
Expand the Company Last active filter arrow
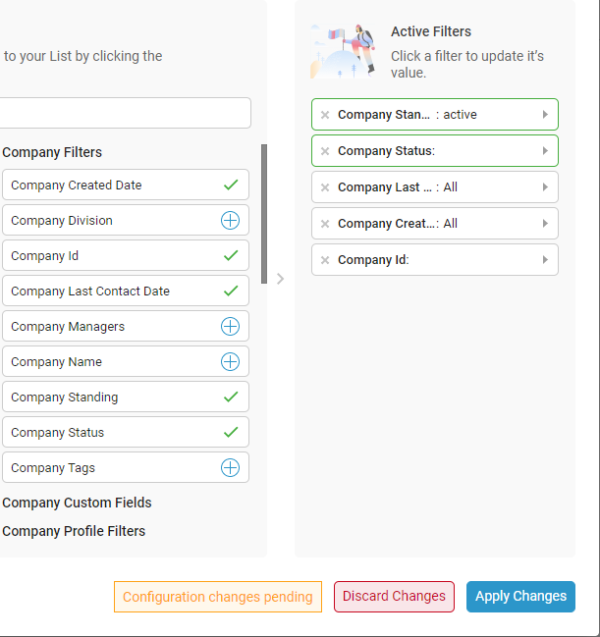[x=545, y=188]
